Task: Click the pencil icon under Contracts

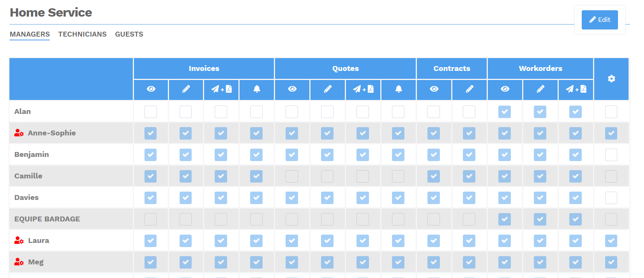Action: pos(469,89)
